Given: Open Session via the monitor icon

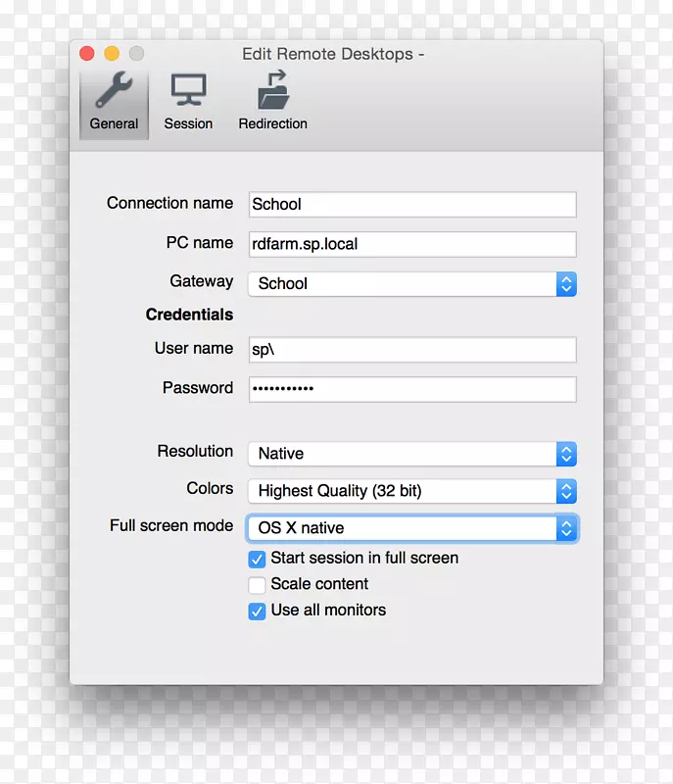Looking at the screenshot, I should [x=188, y=91].
